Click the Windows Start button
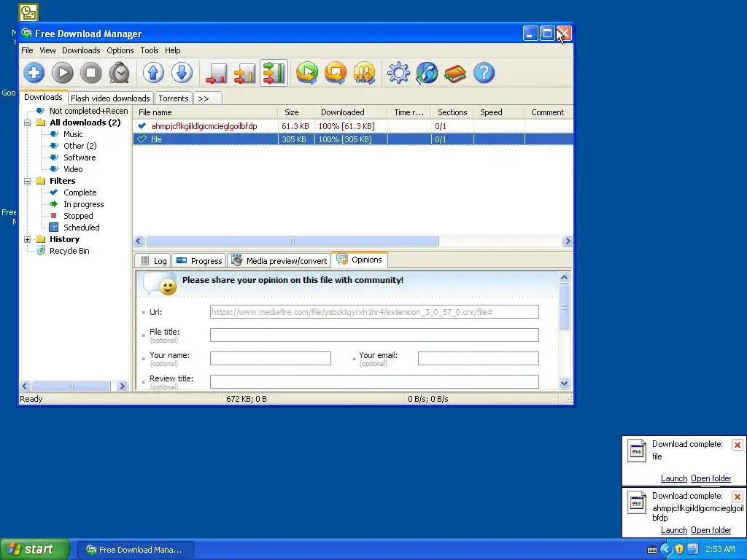 coord(35,550)
